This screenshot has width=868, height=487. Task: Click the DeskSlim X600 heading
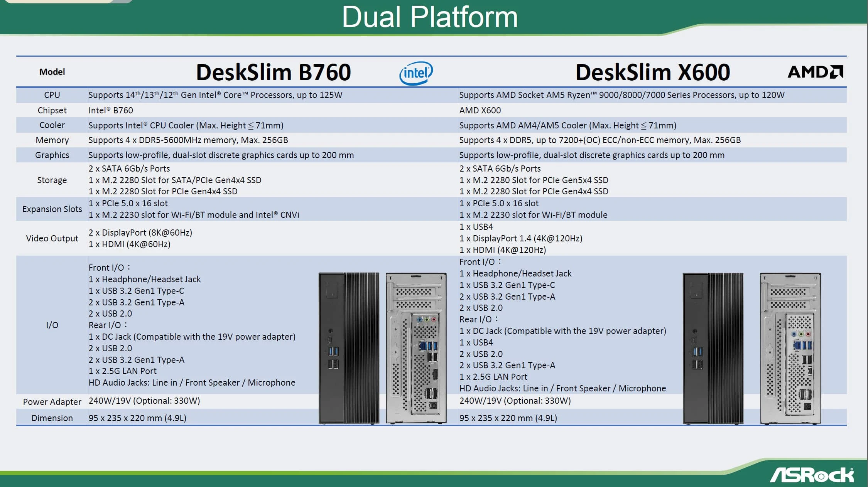coord(653,72)
